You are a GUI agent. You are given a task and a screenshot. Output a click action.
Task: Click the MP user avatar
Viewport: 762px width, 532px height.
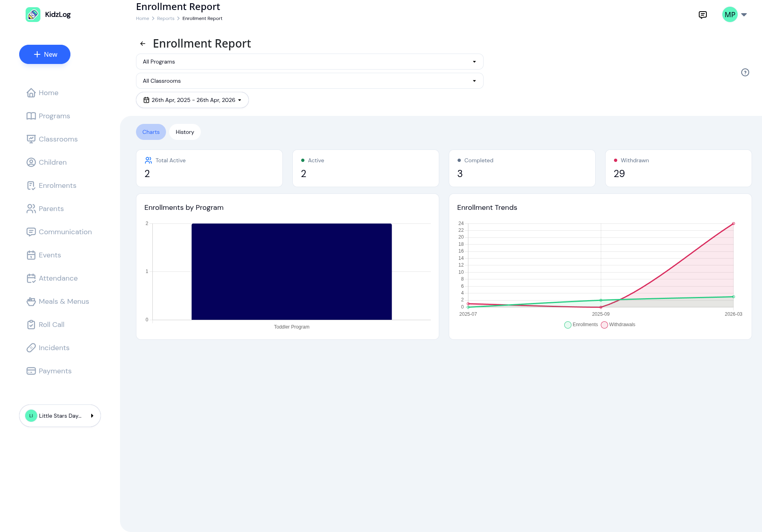730,15
